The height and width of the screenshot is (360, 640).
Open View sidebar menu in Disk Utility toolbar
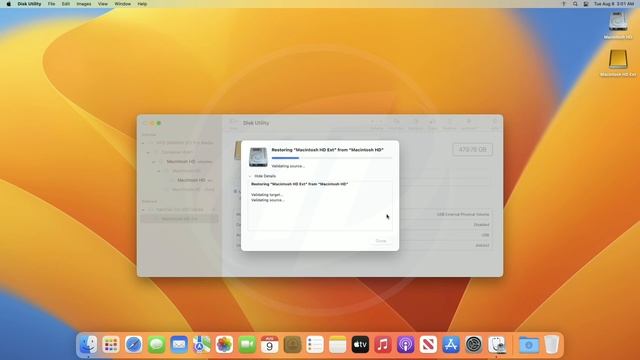[234, 123]
